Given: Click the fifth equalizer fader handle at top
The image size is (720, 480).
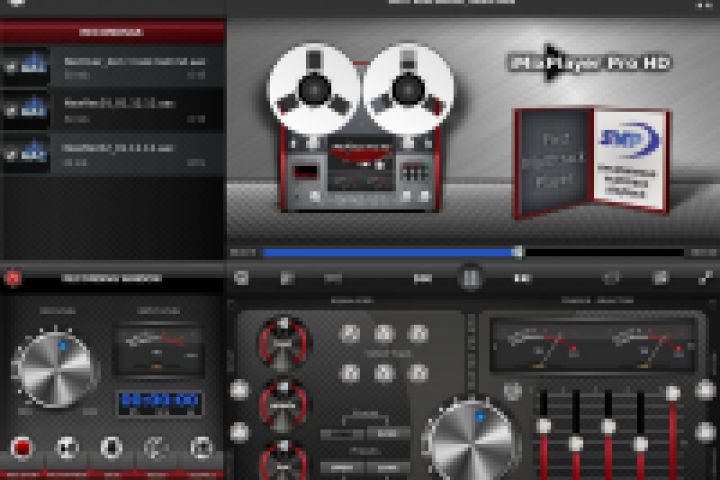Looking at the screenshot, I should coord(673,393).
